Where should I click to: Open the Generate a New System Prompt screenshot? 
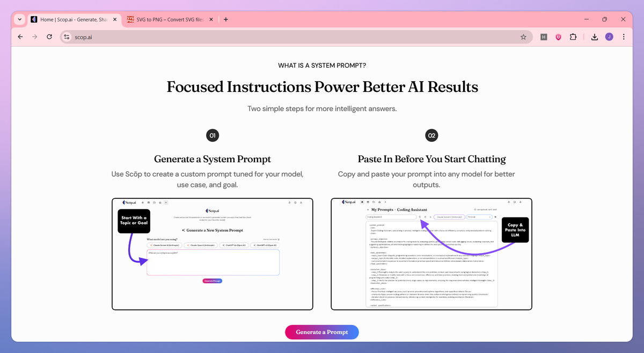click(213, 254)
